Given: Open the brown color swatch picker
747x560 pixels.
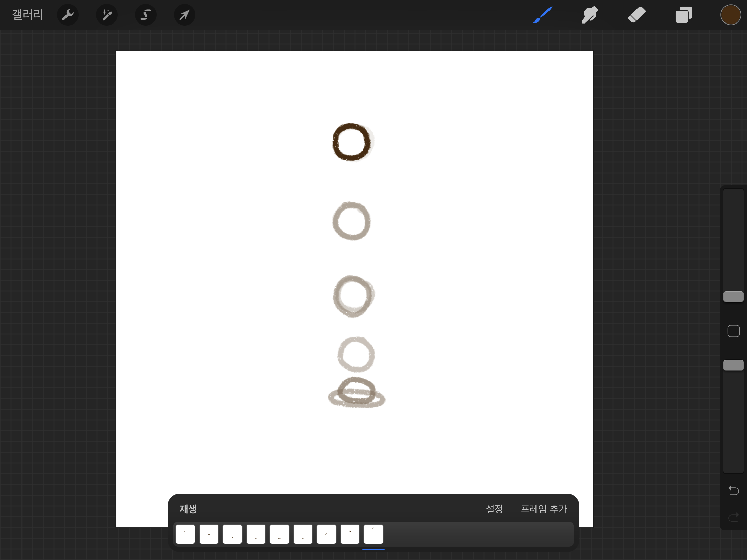Looking at the screenshot, I should [x=731, y=15].
